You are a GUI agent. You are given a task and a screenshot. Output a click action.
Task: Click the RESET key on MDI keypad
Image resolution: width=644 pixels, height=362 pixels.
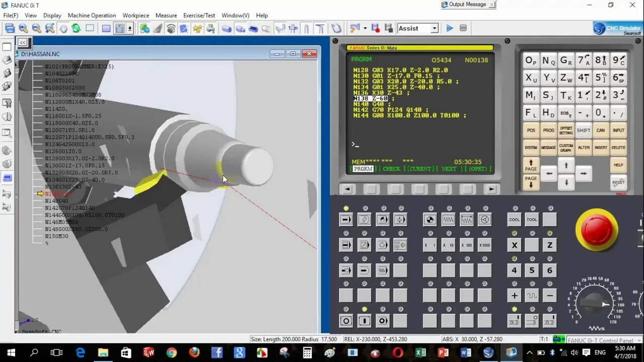click(x=618, y=183)
